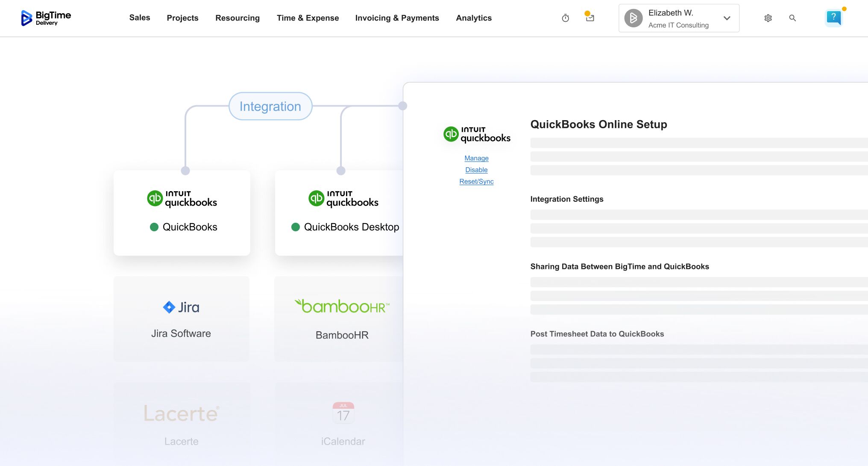Select the BambooHR integration icon
This screenshot has height=466, width=868.
pos(342,306)
